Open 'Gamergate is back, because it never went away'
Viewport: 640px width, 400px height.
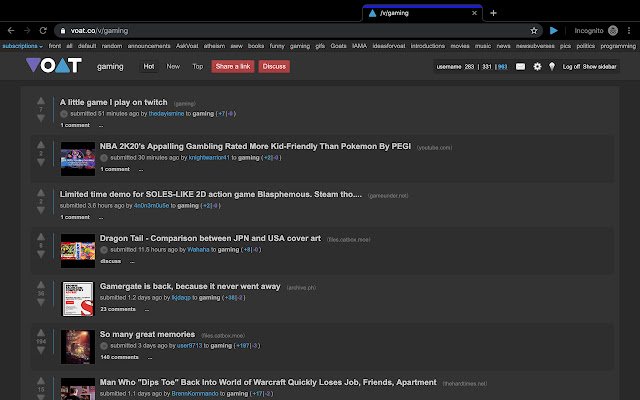coord(190,287)
